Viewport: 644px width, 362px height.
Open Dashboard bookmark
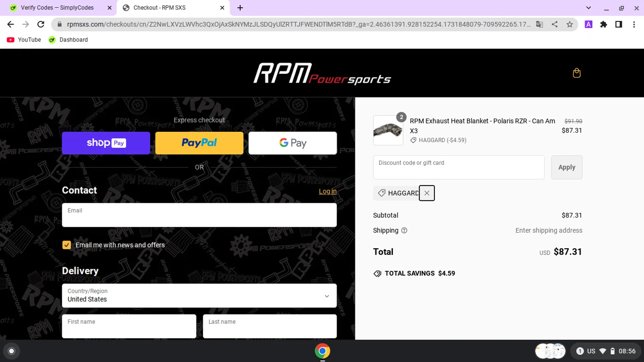(x=68, y=40)
